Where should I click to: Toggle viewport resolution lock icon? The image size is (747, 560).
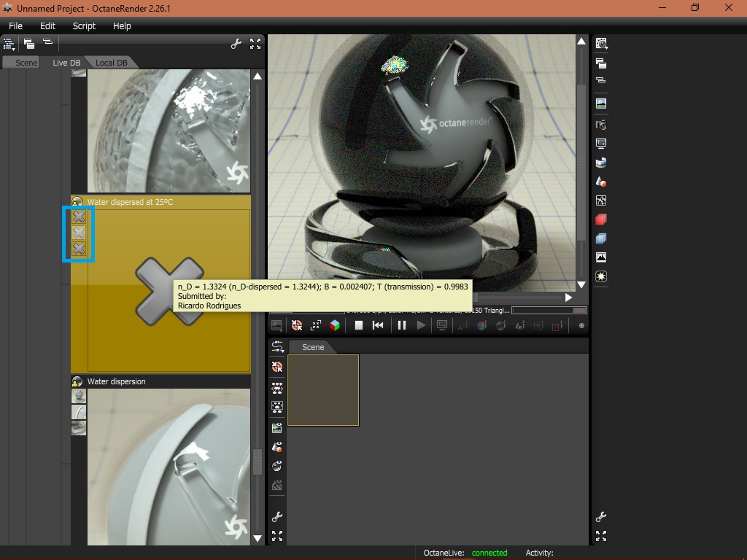tap(442, 326)
